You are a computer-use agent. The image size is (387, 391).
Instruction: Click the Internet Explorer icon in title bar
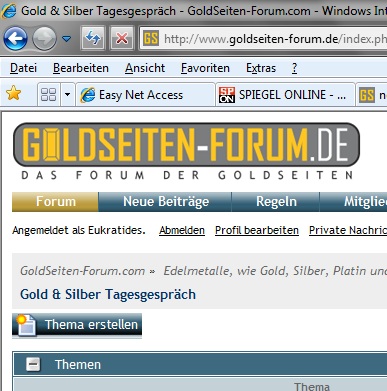coord(8,11)
